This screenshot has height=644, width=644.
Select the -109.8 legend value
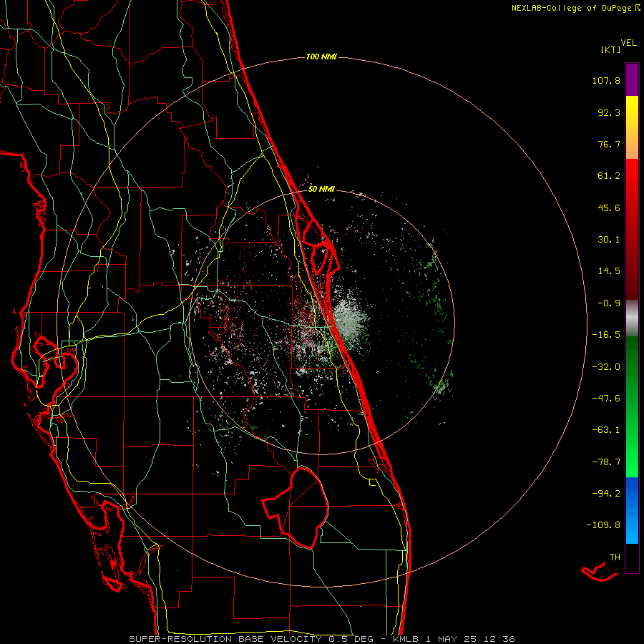click(x=603, y=525)
